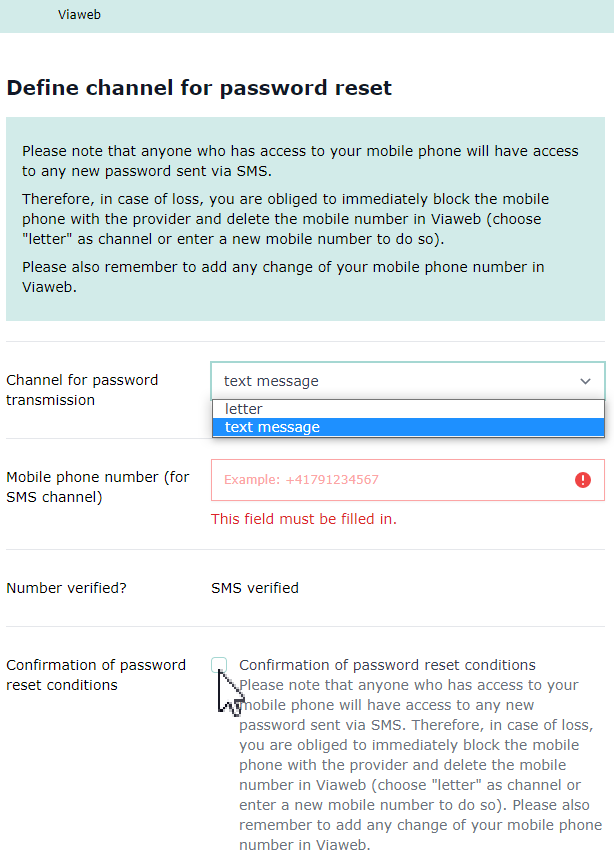614x859 pixels.
Task: Tick the password reset conditions checkbox
Action: (x=219, y=665)
